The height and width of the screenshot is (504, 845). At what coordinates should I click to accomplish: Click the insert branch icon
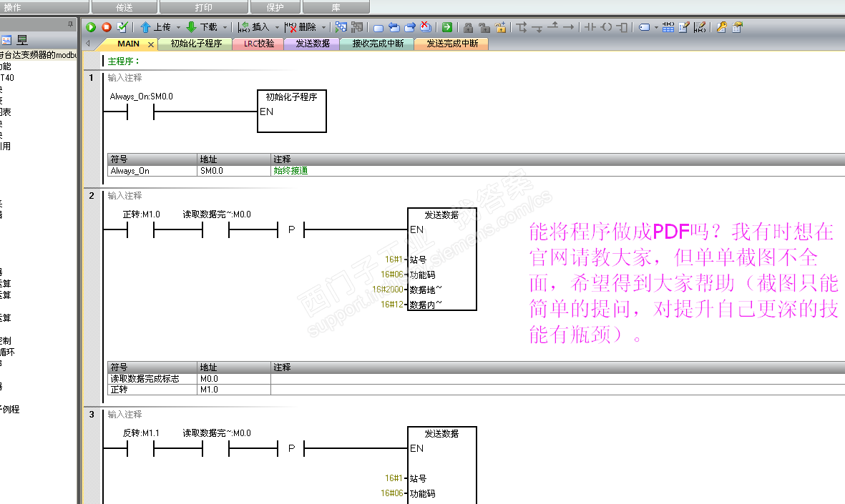coord(521,27)
